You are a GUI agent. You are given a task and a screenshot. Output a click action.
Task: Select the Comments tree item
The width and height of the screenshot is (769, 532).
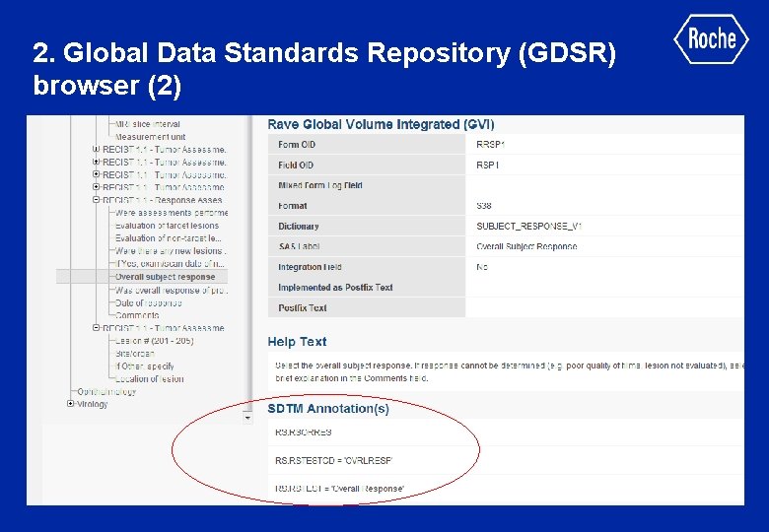(x=137, y=315)
